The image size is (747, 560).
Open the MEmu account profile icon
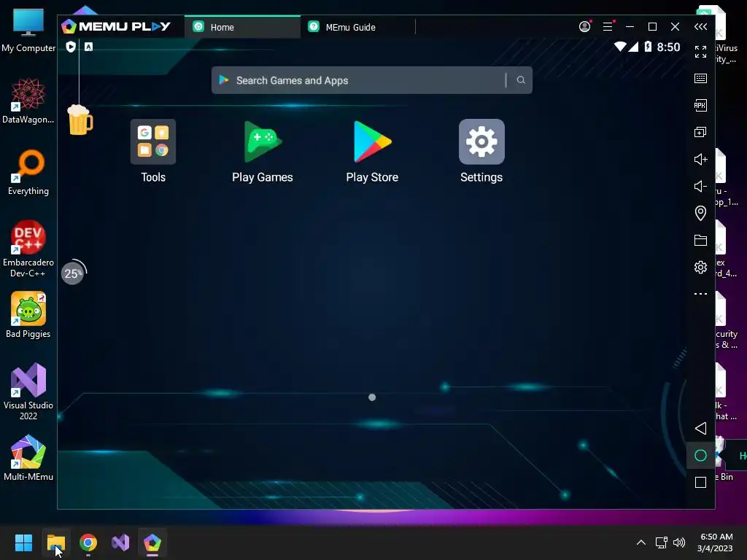pos(584,27)
